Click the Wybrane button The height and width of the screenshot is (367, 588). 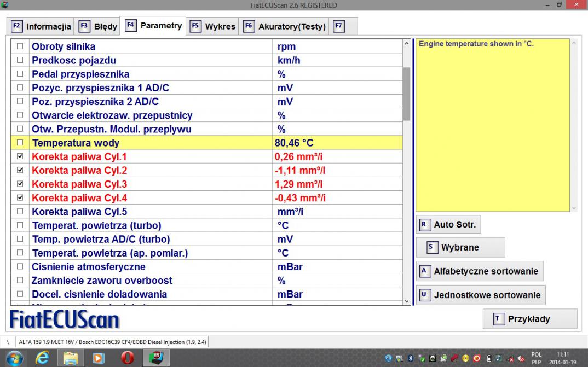[460, 247]
